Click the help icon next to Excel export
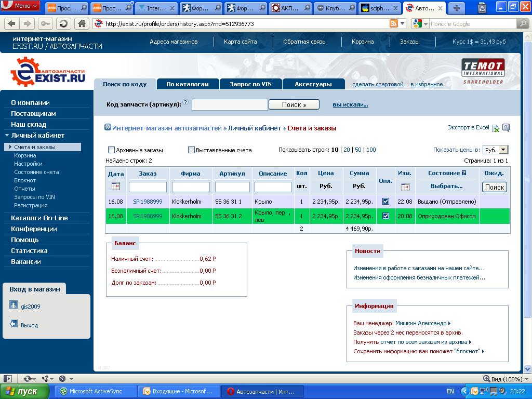 pos(506,128)
